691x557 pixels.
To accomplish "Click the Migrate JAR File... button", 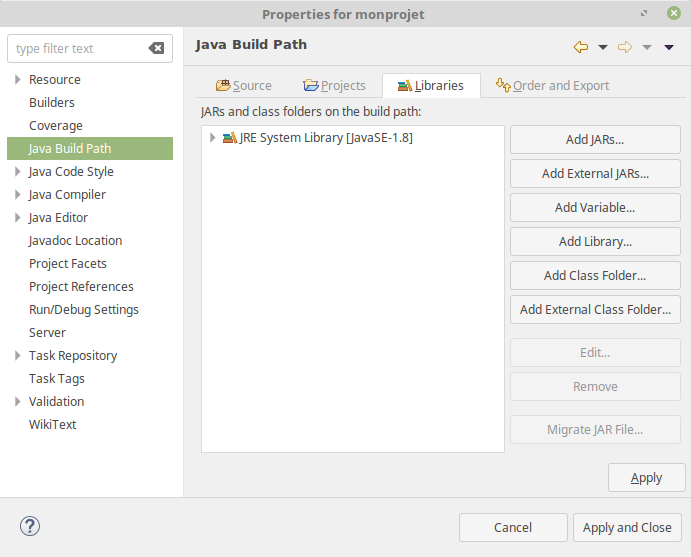I will pos(595,429).
